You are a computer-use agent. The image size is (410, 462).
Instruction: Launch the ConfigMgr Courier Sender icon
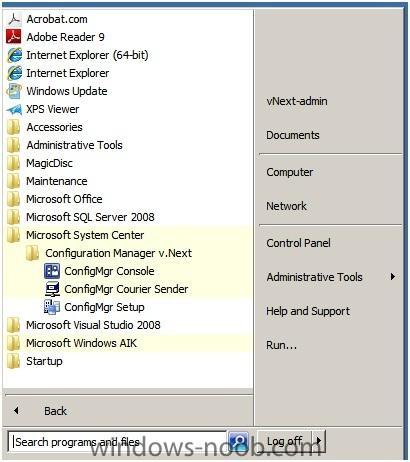(x=52, y=289)
